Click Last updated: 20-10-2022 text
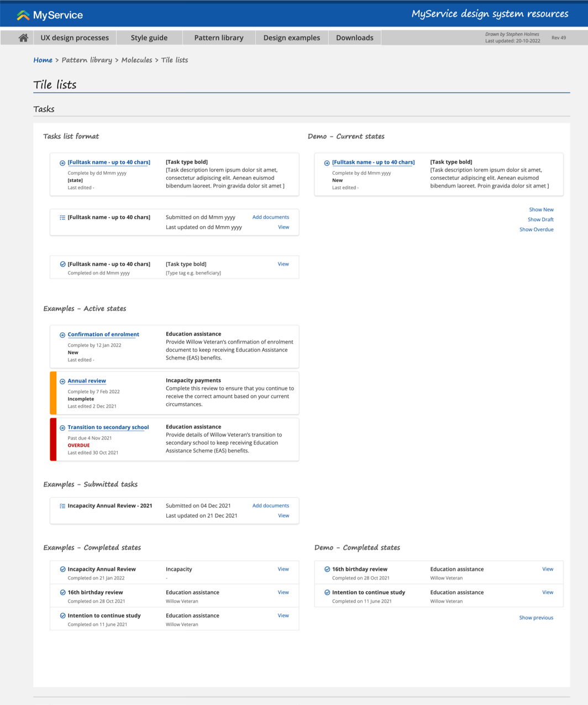588x705 pixels. tap(513, 41)
